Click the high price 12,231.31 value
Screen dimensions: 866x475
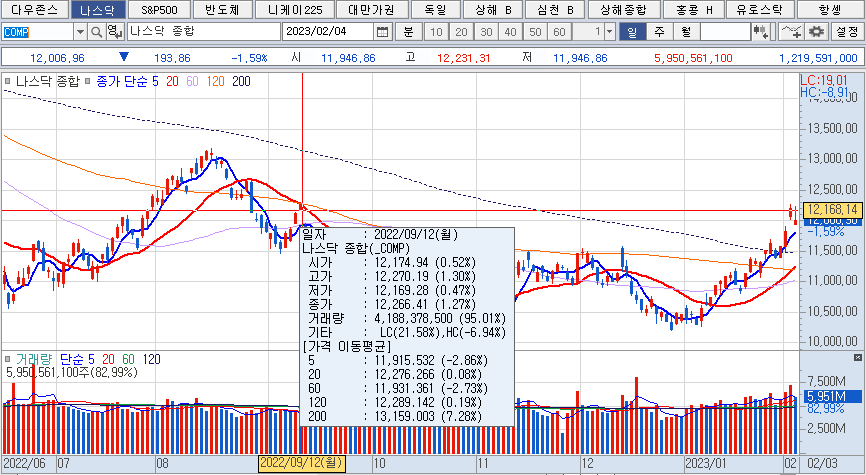tap(463, 57)
